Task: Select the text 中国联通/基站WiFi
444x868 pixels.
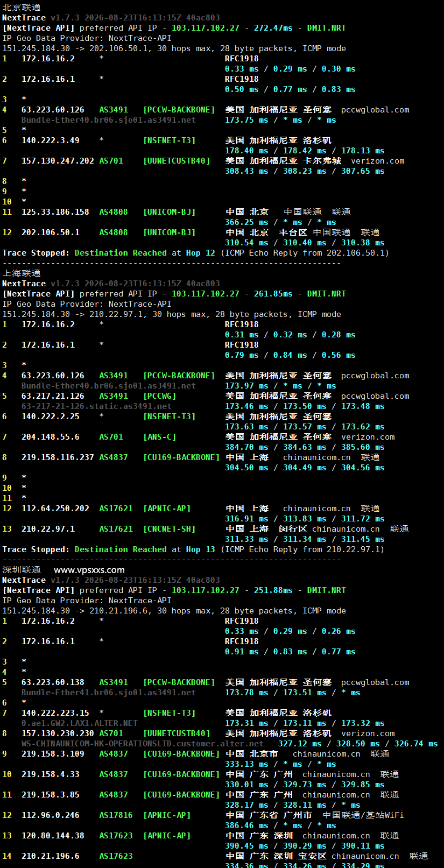Action: [x=363, y=815]
